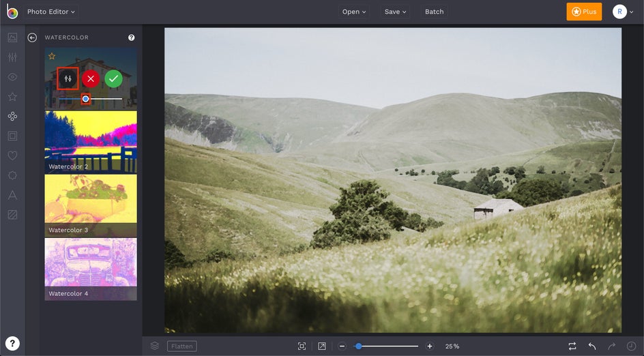Screen dimensions: 644x356
Task: Cancel the effect with the red X
Action: [91, 78]
